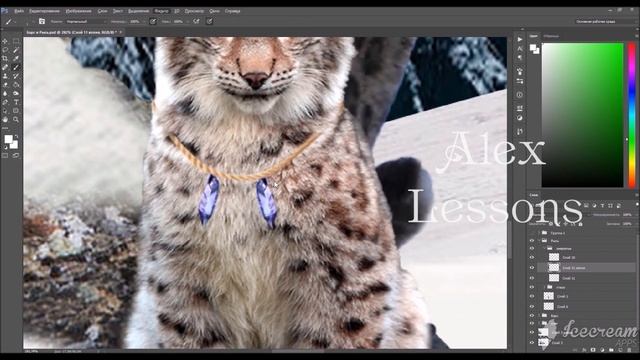Select the Clone Stamp tool
Viewport: 640px width, 360px height.
[5, 76]
